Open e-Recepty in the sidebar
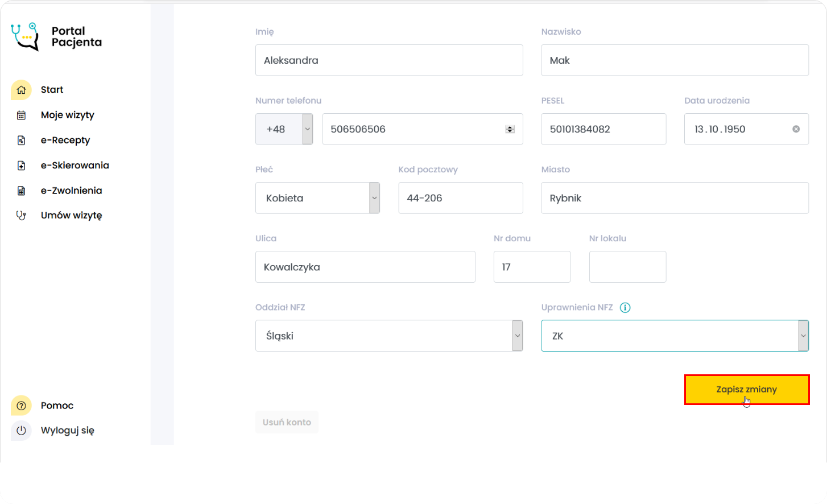Image resolution: width=827 pixels, height=504 pixels. point(65,141)
